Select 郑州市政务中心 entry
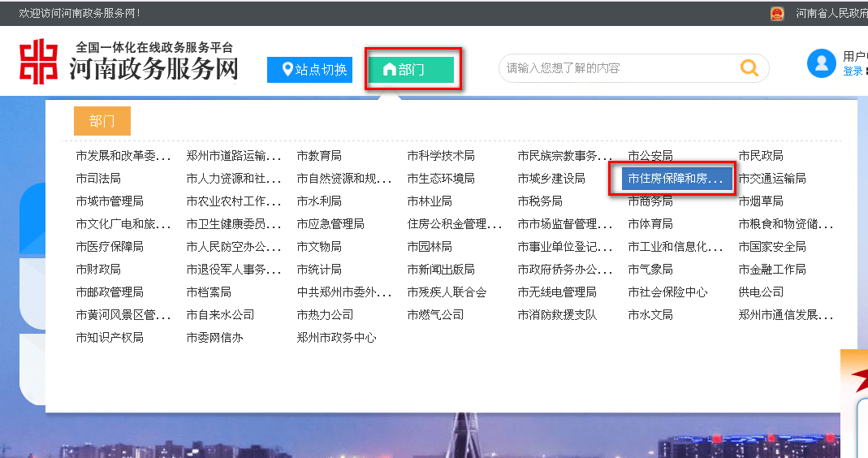Screen dimensions: 868x458 pos(337,337)
